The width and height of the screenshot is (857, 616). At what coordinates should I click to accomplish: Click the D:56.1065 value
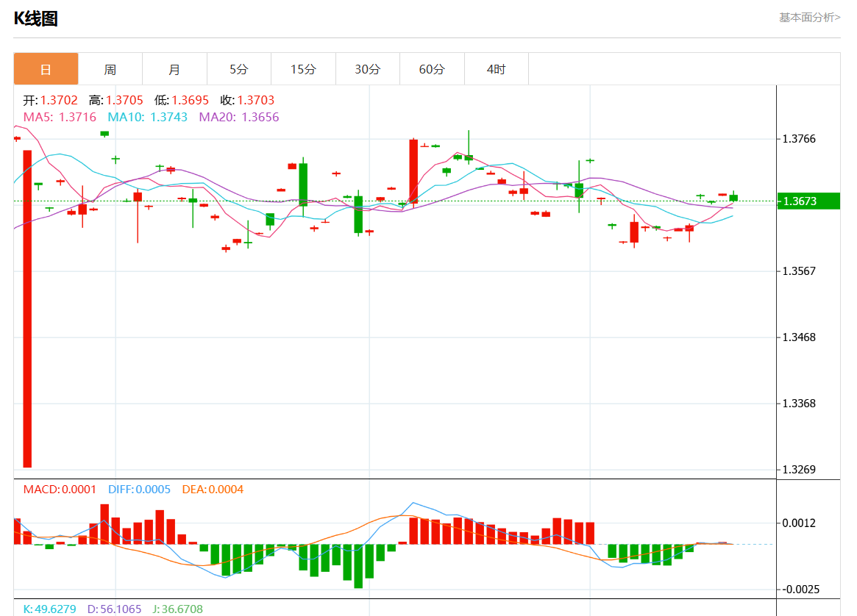114,609
